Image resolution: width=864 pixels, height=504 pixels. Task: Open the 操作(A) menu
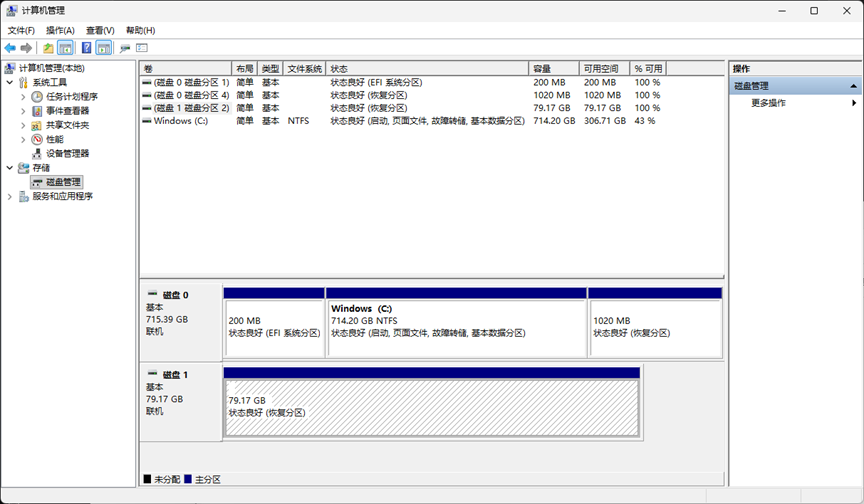(60, 30)
